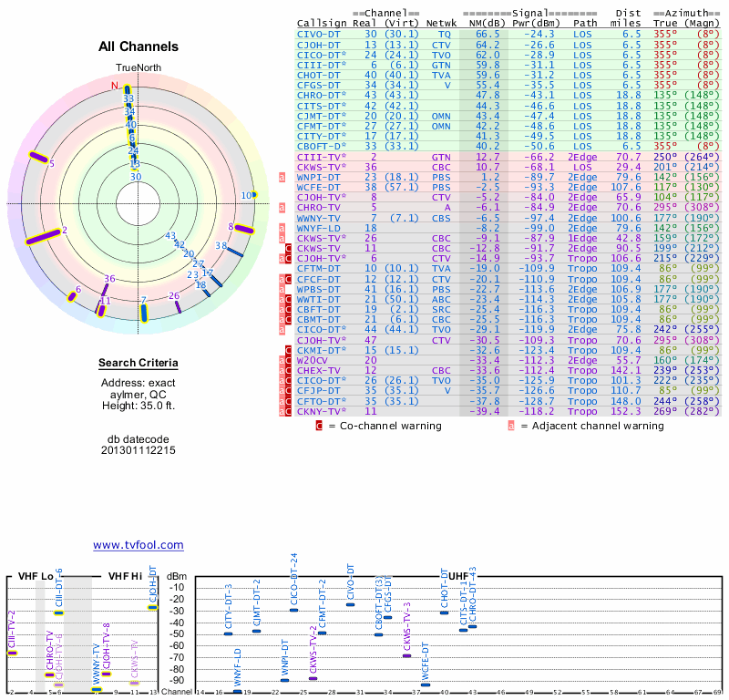This screenshot has height=700, width=729.
Task: Click the CIVO-DT callsign in the table
Action: 318,34
